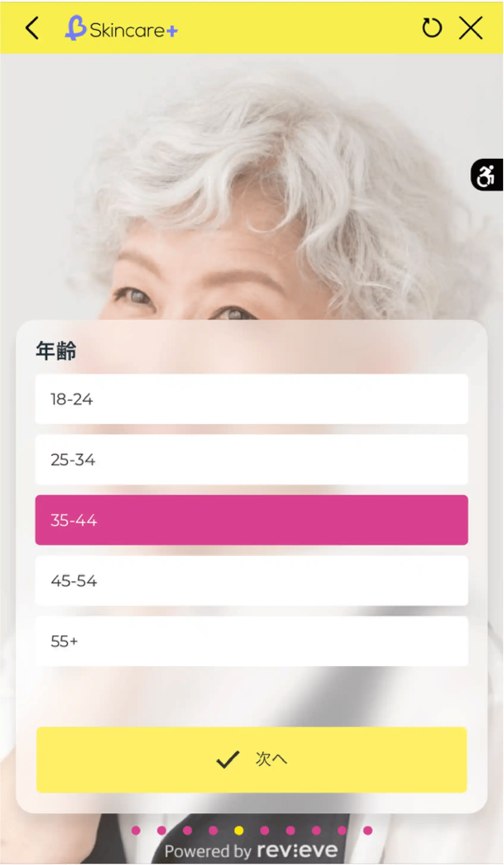504x865 pixels.
Task: Choose the 25-34 age range
Action: pos(252,460)
